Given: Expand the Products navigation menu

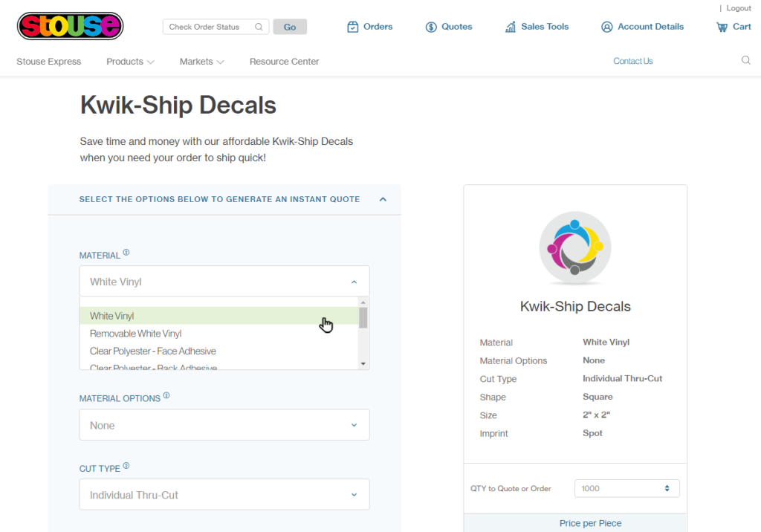Looking at the screenshot, I should click(x=130, y=62).
